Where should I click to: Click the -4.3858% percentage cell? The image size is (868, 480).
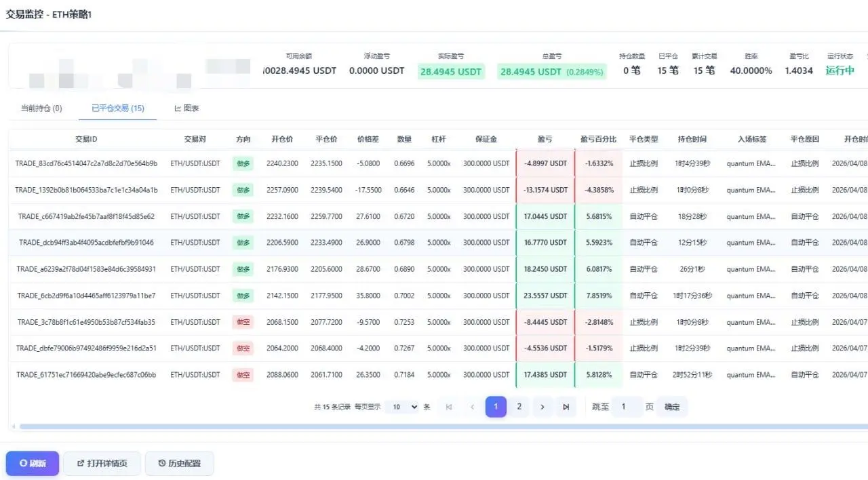coord(599,190)
